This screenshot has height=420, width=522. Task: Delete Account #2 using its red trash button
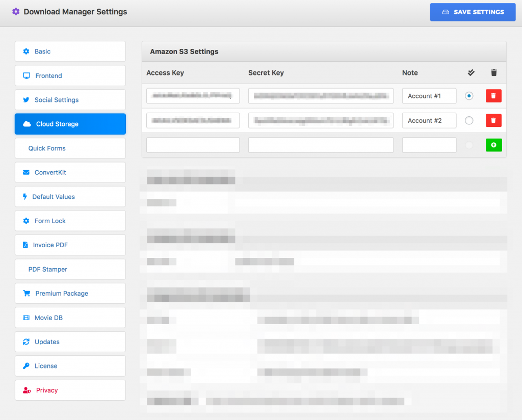pyautogui.click(x=493, y=120)
